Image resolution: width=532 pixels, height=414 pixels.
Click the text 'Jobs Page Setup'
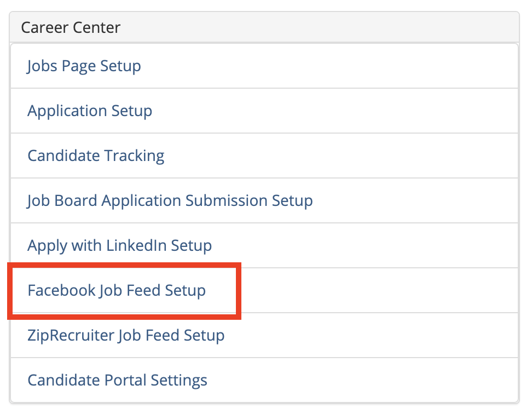(x=84, y=66)
